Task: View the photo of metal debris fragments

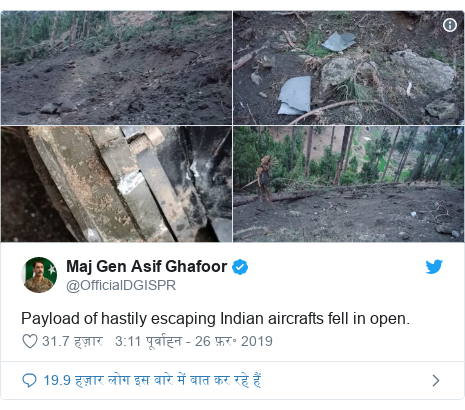Action: tap(348, 68)
